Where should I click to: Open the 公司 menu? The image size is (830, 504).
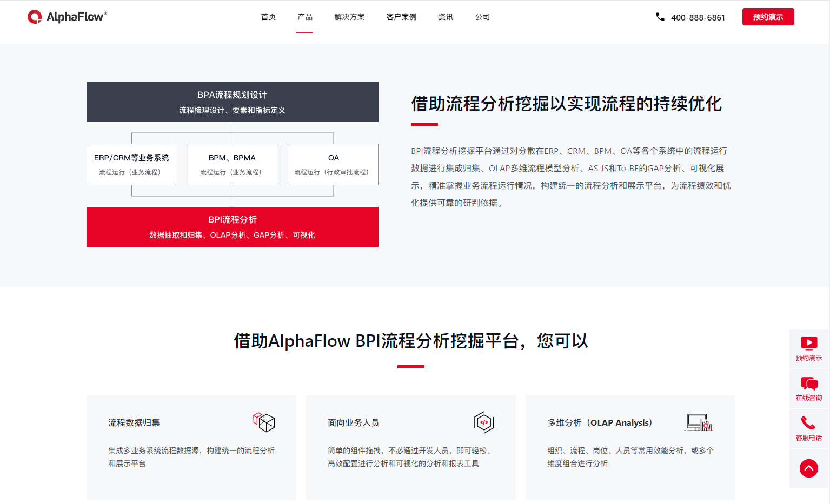coord(482,17)
